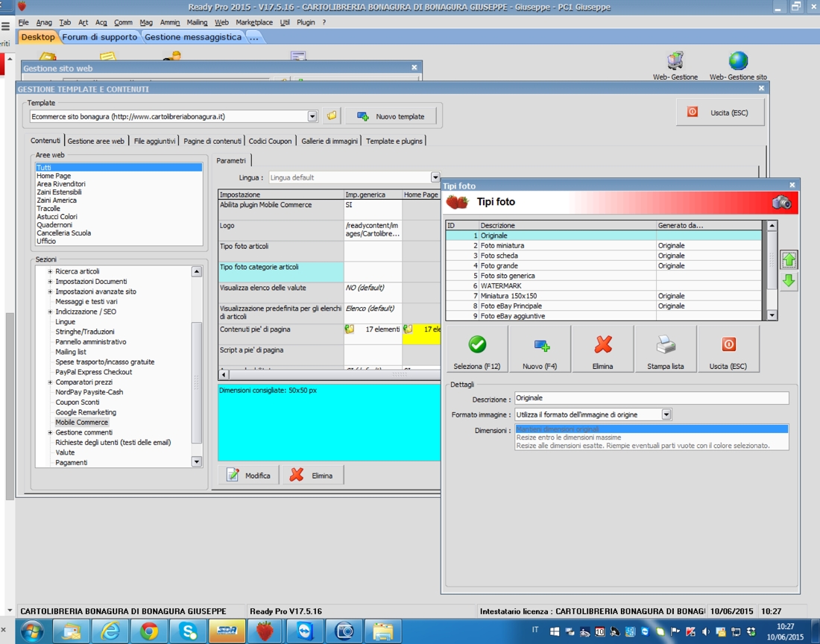Launch Internet Explorer from the taskbar
820x644 pixels.
[x=110, y=631]
